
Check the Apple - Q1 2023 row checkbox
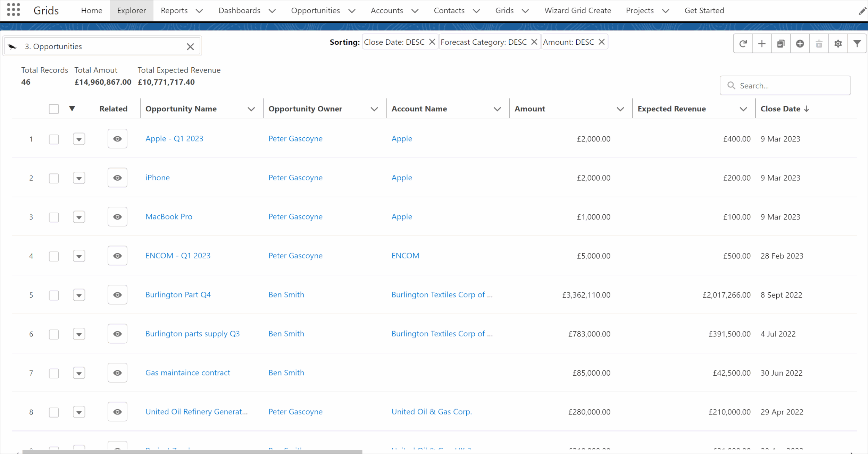click(54, 139)
